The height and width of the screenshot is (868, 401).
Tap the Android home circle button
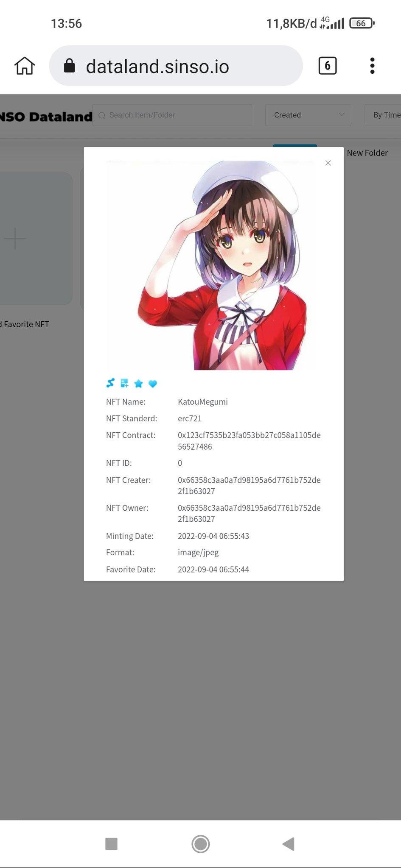click(x=200, y=844)
